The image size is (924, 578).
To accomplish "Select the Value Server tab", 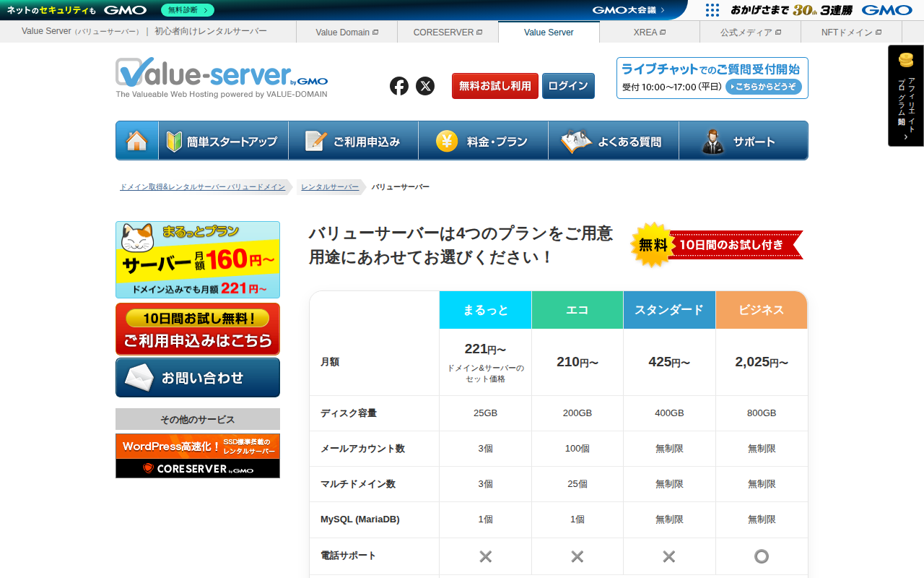I will click(549, 32).
